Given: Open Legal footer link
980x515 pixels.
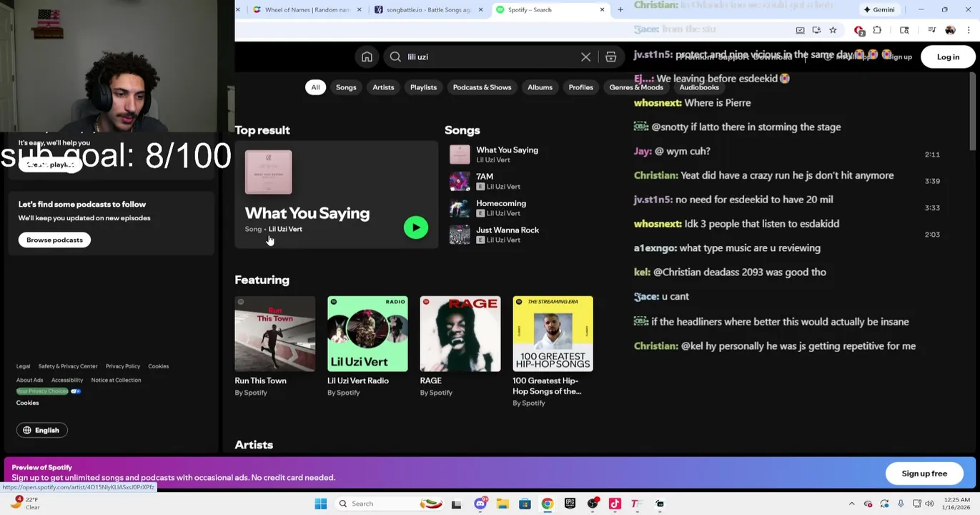Looking at the screenshot, I should pyautogui.click(x=23, y=366).
